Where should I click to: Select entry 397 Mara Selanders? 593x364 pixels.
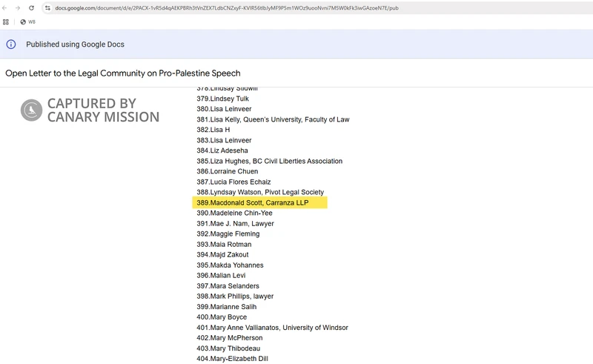click(x=228, y=286)
